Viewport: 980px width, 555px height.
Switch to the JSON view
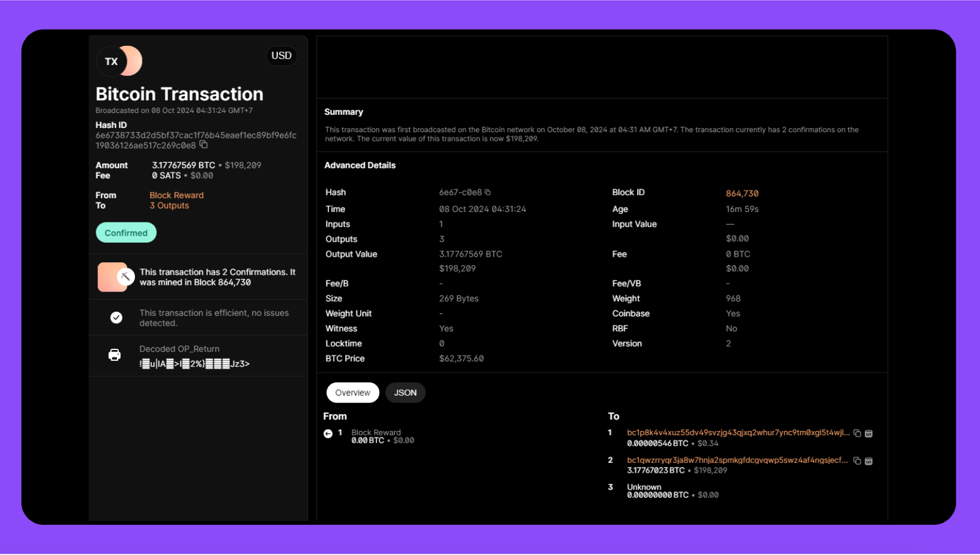tap(405, 392)
